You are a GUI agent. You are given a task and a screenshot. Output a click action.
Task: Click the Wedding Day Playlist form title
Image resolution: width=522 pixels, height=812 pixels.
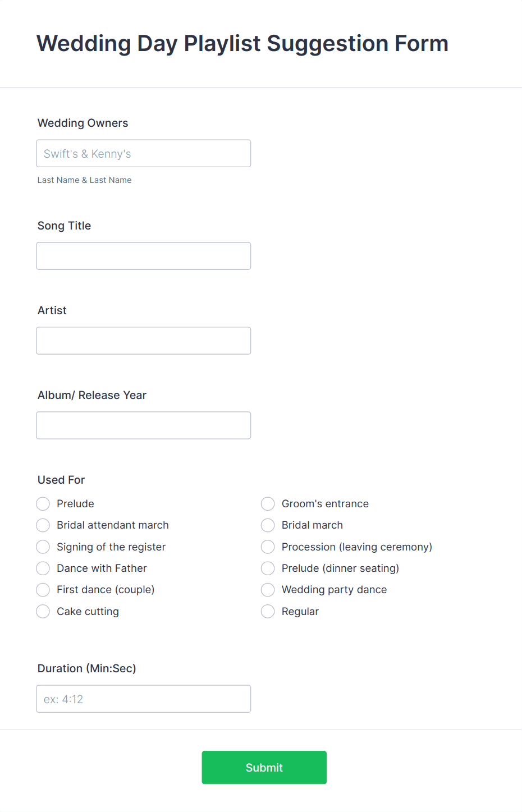242,44
